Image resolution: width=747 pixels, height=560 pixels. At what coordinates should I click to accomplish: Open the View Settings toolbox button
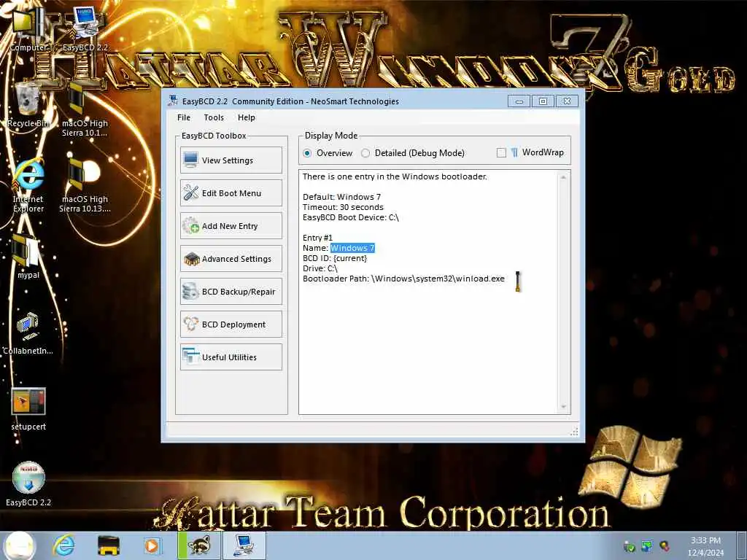(231, 160)
